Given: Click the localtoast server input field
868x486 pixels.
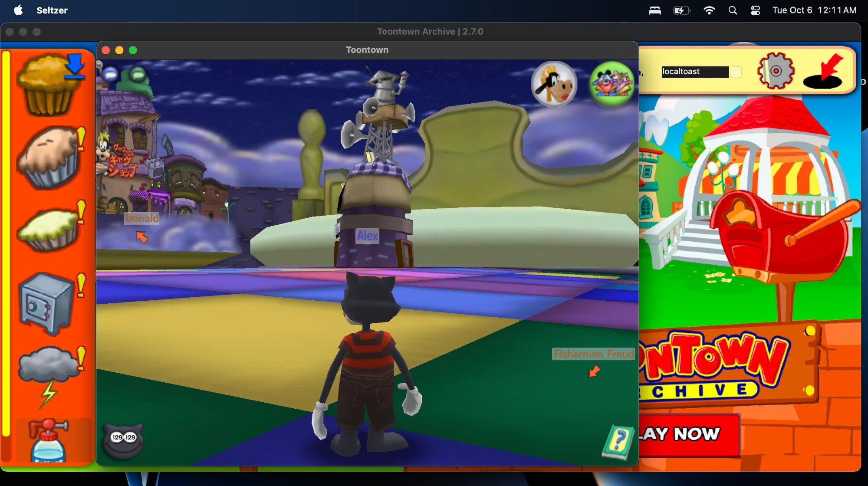Looking at the screenshot, I should coord(695,72).
